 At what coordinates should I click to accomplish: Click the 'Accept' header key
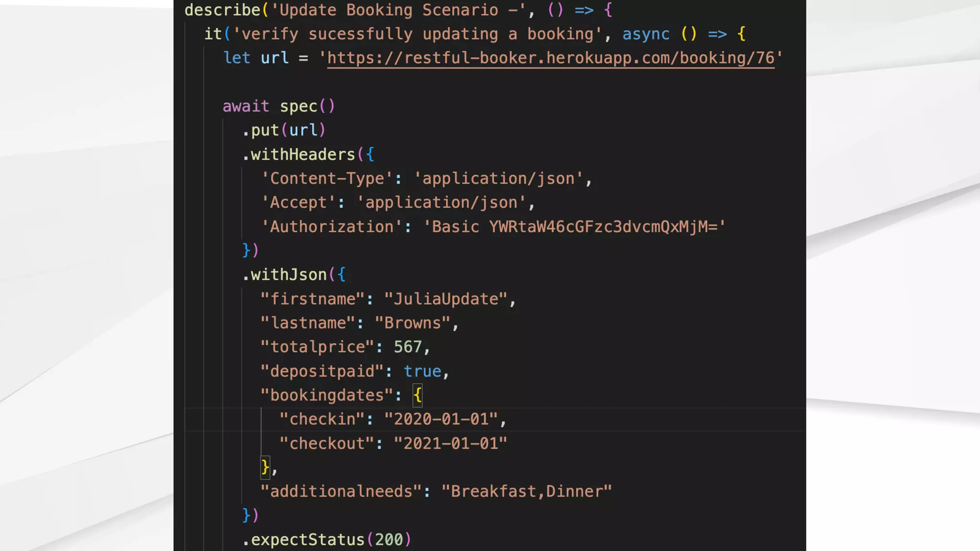(x=298, y=202)
